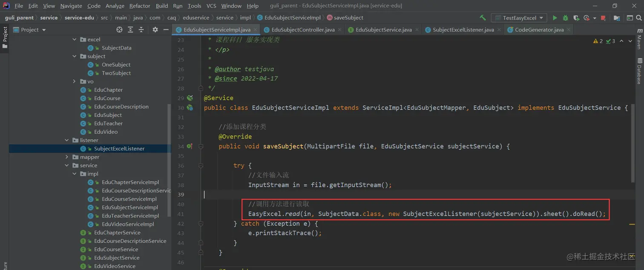Collapse the excel folder
Viewport: 644px width, 270px height.
(75, 39)
